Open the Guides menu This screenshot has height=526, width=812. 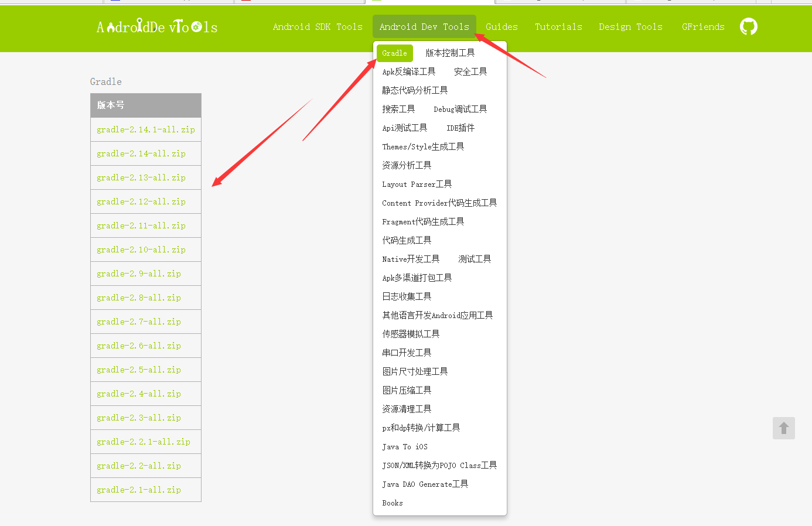(x=501, y=27)
